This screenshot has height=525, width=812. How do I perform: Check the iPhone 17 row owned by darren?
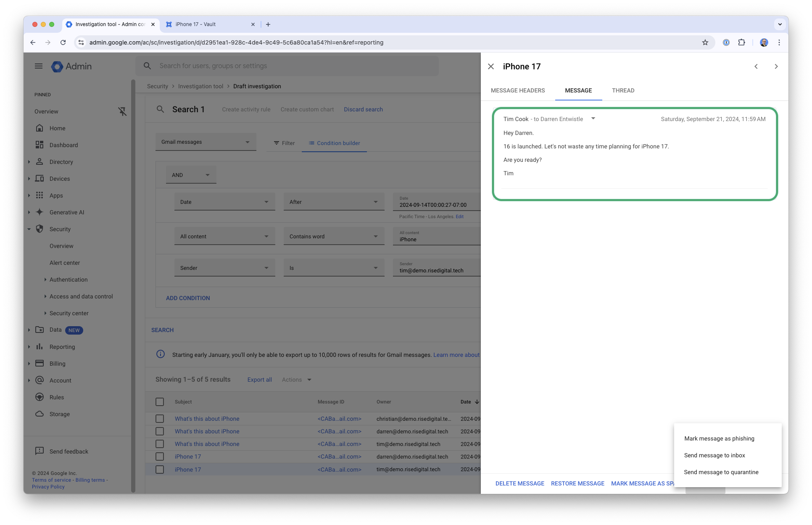point(160,456)
